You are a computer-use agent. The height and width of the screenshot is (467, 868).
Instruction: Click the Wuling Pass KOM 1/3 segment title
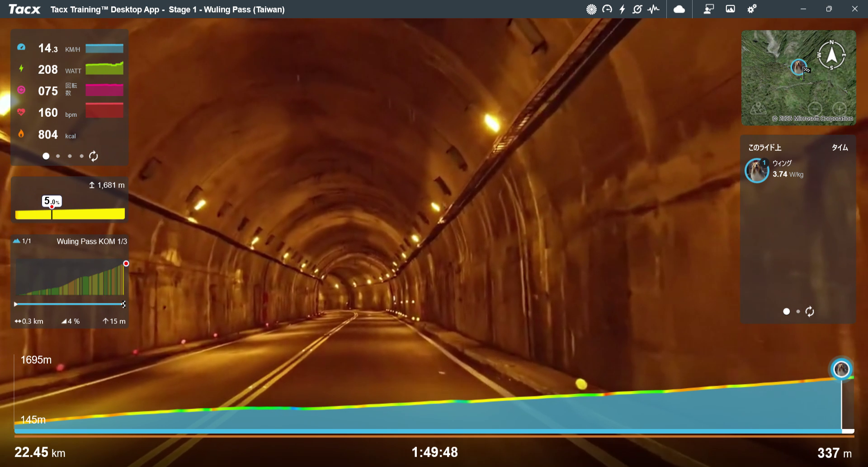(x=92, y=241)
